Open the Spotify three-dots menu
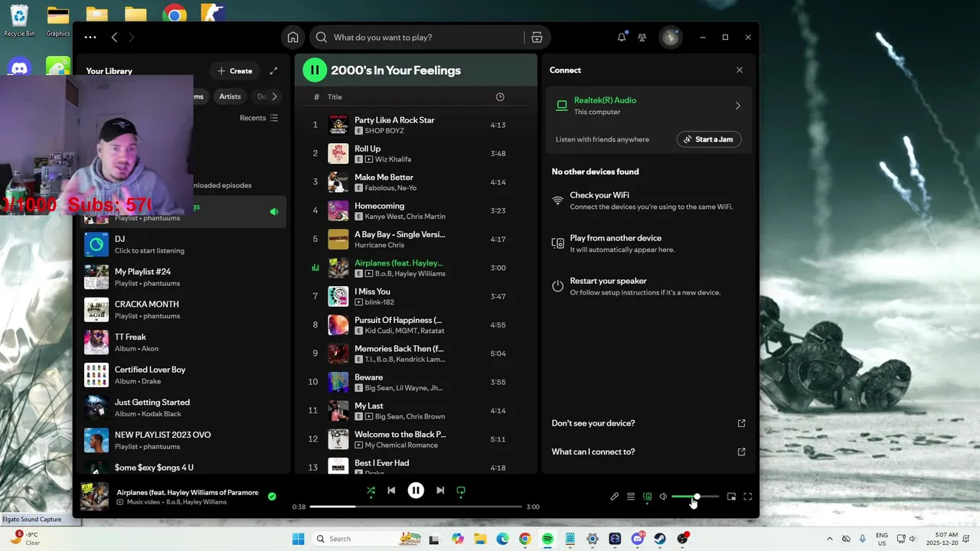The image size is (980, 551). (90, 37)
